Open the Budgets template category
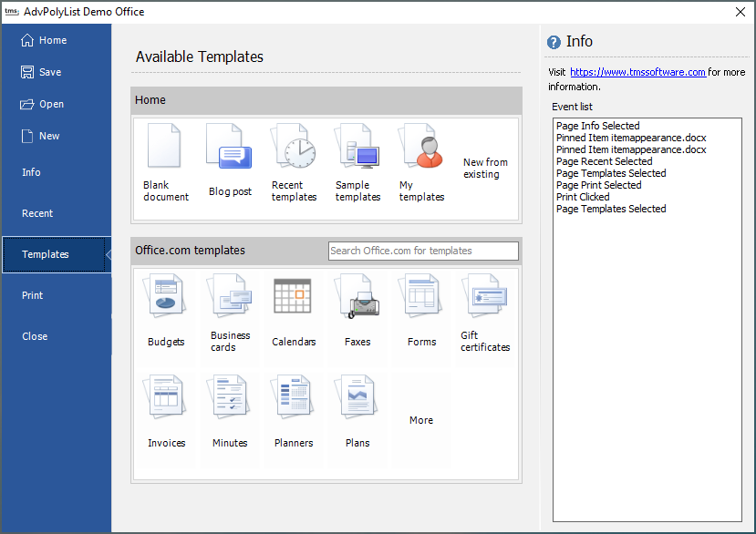This screenshot has width=756, height=534. [166, 299]
